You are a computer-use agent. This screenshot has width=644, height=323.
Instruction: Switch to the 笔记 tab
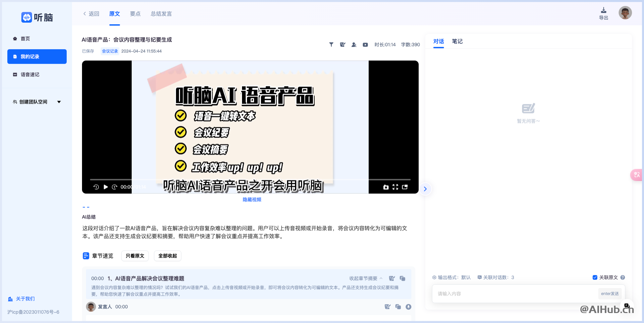tap(457, 41)
